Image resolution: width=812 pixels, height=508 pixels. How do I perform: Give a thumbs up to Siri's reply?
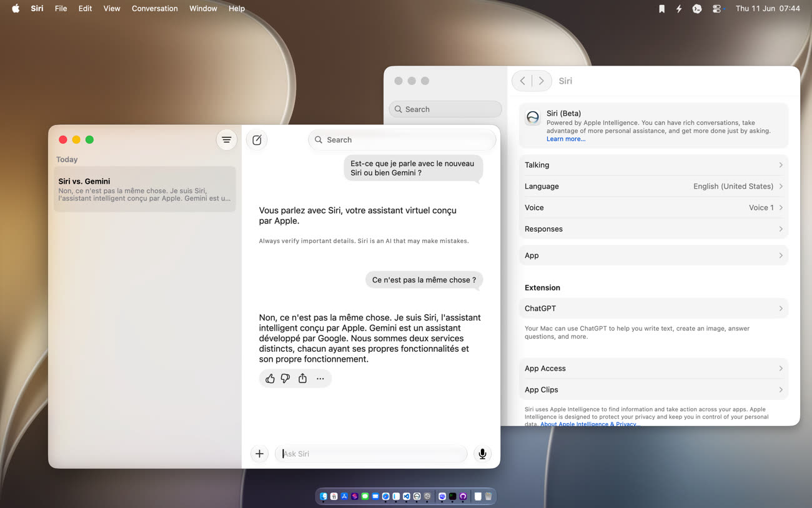pos(270,379)
